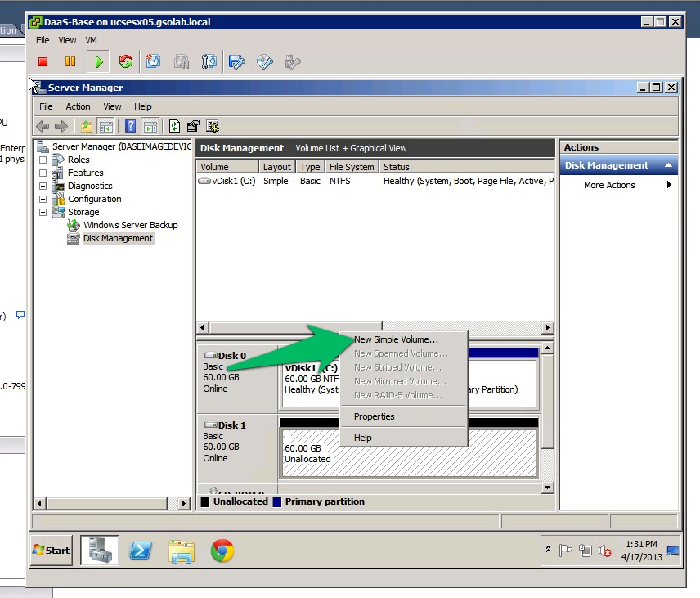
Task: Open Help via blue question mark icon
Action: click(x=130, y=126)
